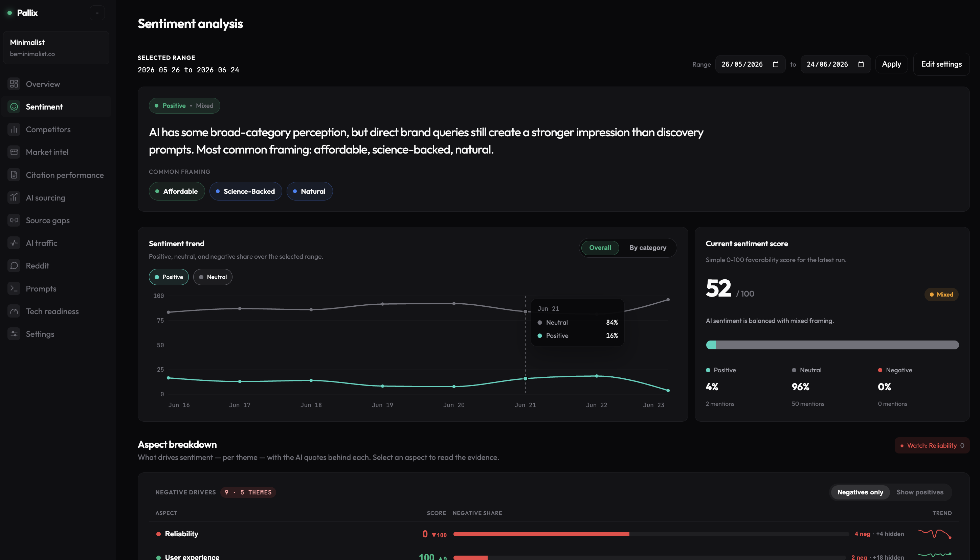
Task: Click end date field 24/06/2026
Action: (x=835, y=64)
